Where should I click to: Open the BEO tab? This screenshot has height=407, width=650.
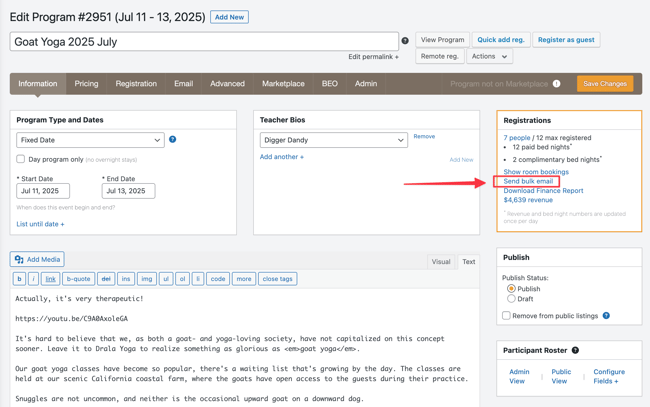(330, 84)
